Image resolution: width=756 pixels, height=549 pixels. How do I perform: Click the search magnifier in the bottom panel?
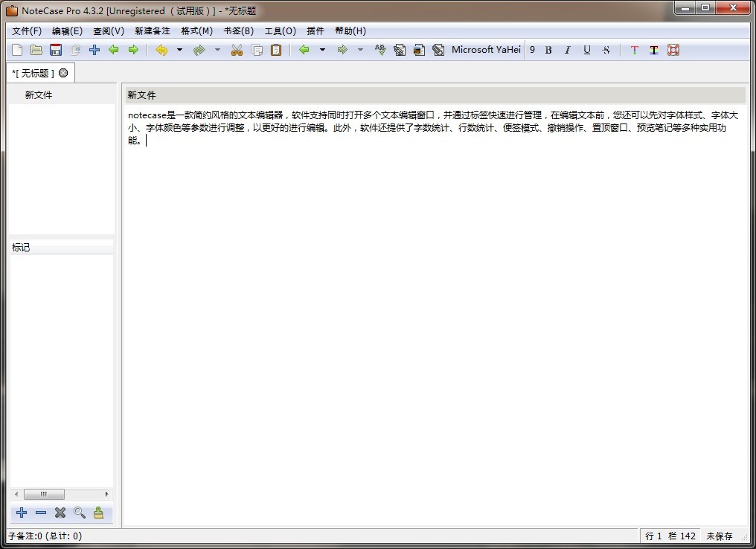pos(79,513)
